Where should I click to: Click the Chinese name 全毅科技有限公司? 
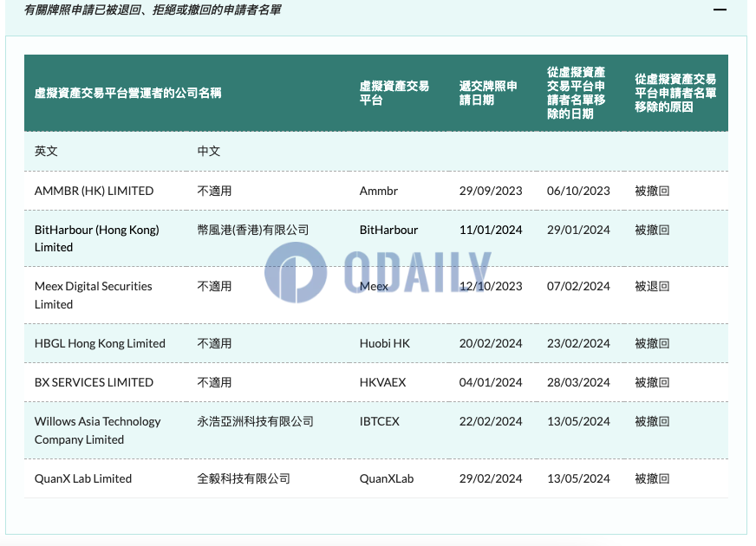coord(244,479)
